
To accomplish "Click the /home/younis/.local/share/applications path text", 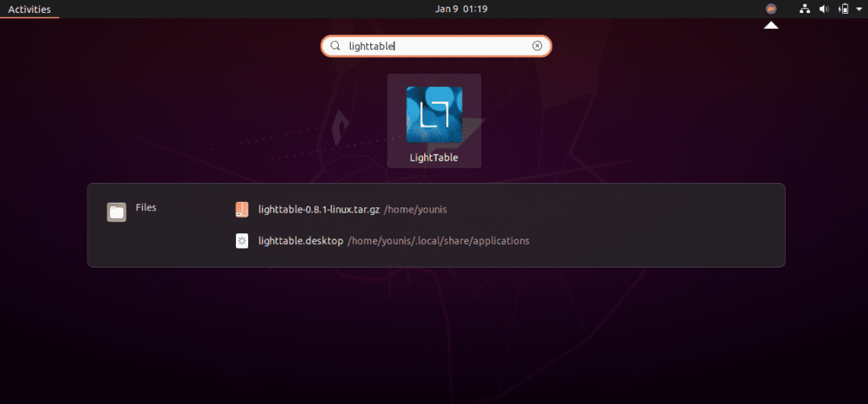I will coord(439,241).
